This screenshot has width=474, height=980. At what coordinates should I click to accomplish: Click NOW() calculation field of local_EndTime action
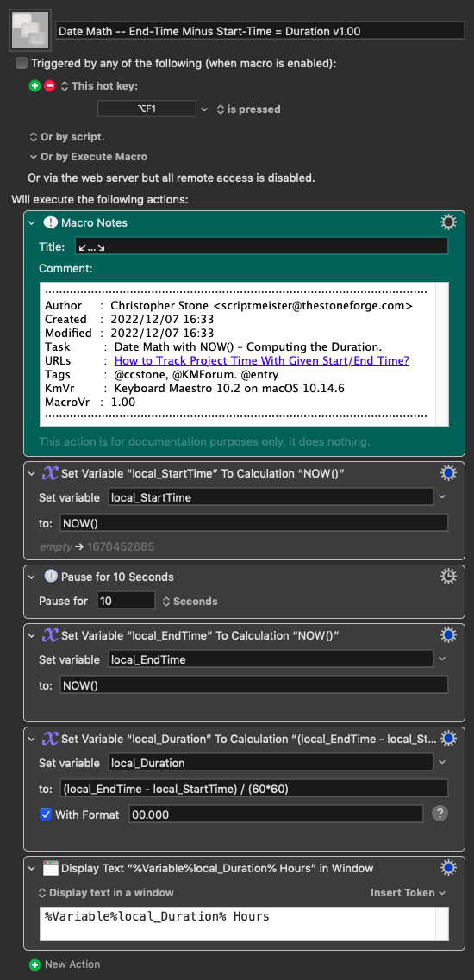pyautogui.click(x=254, y=684)
